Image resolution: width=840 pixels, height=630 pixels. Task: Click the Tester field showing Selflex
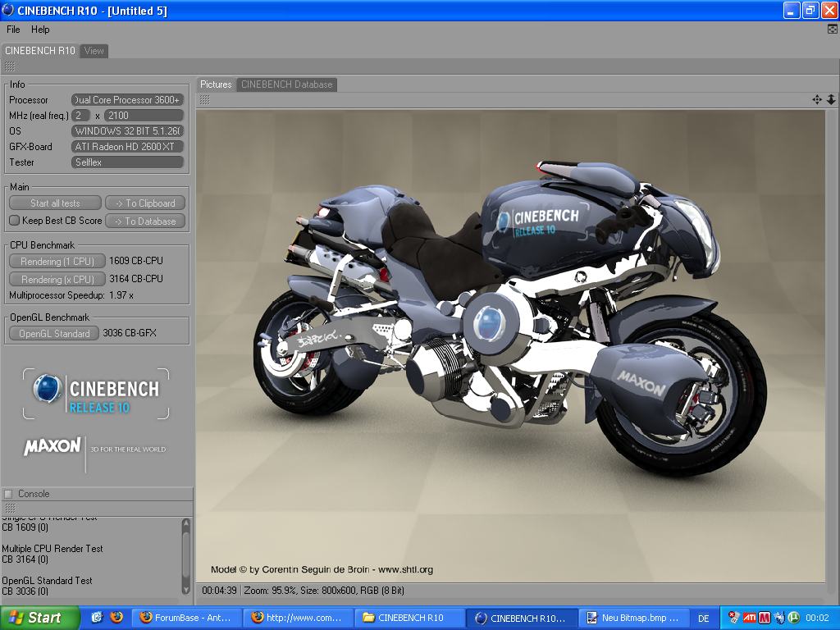(x=127, y=162)
